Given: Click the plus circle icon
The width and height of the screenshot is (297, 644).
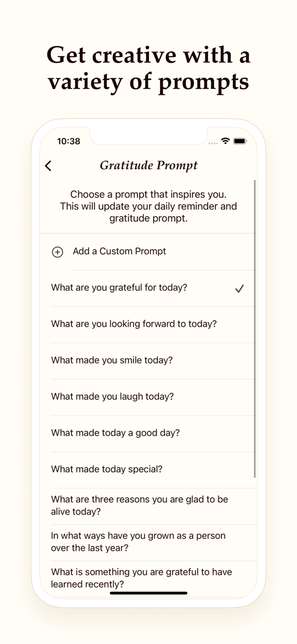Looking at the screenshot, I should [x=57, y=252].
